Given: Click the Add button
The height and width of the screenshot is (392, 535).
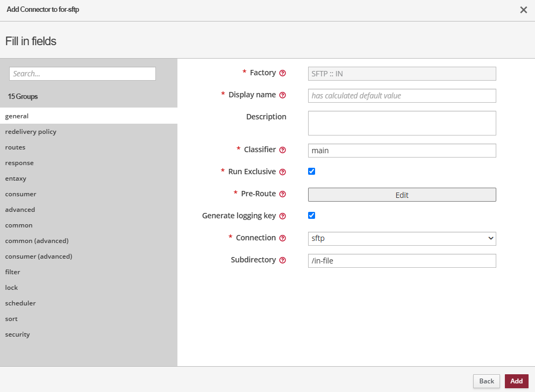Looking at the screenshot, I should pos(516,381).
